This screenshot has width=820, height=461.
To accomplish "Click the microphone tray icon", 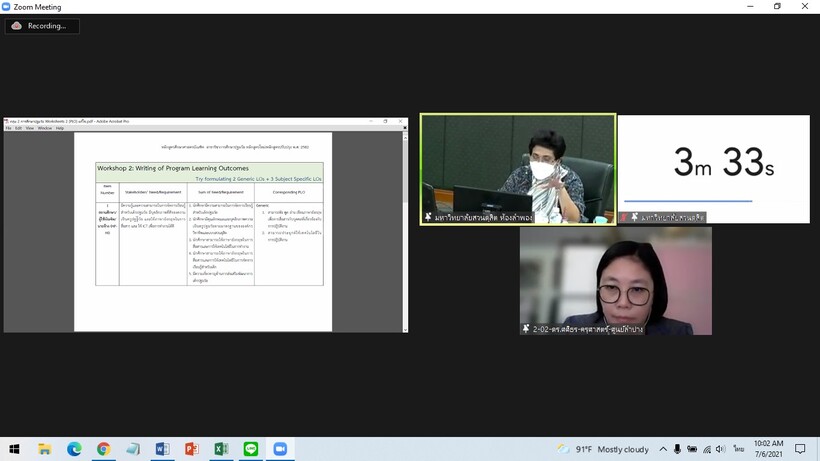I will (x=677, y=449).
